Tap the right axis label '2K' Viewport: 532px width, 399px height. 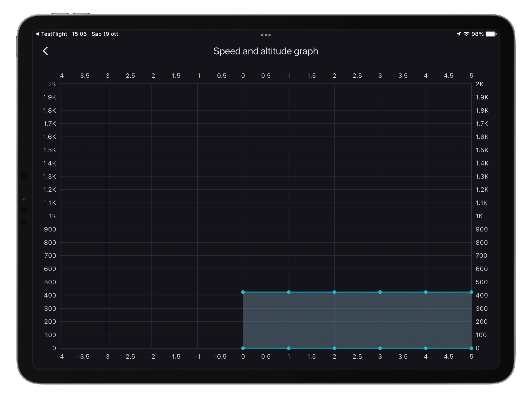click(480, 84)
